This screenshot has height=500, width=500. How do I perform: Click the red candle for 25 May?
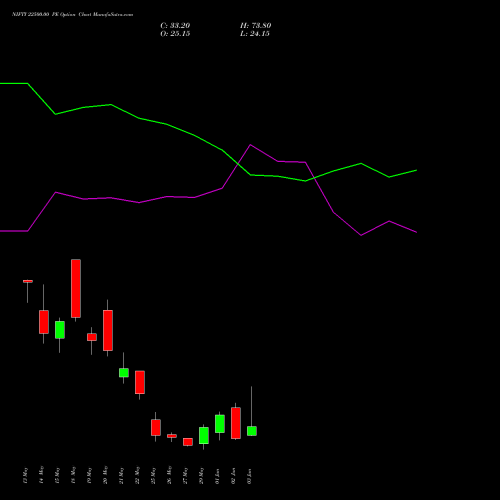coord(156,427)
